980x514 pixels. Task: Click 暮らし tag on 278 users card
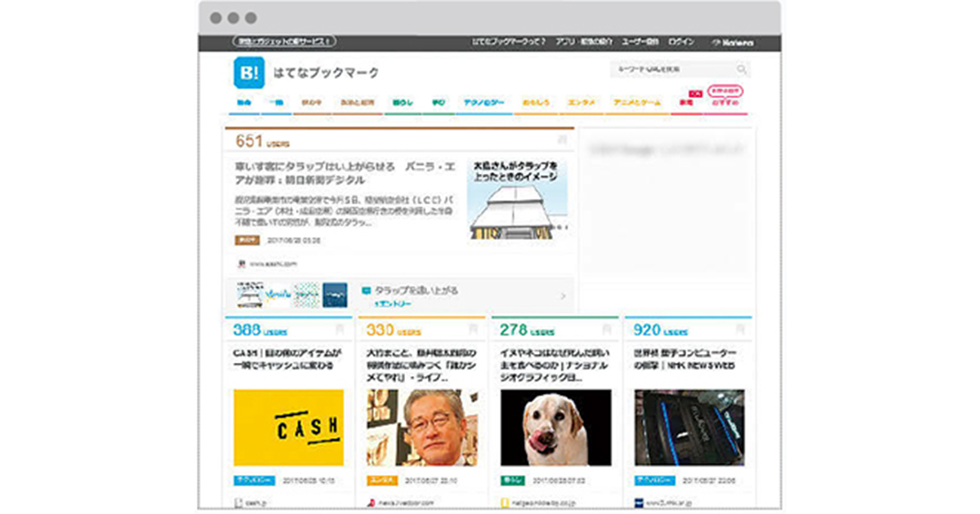[x=512, y=481]
